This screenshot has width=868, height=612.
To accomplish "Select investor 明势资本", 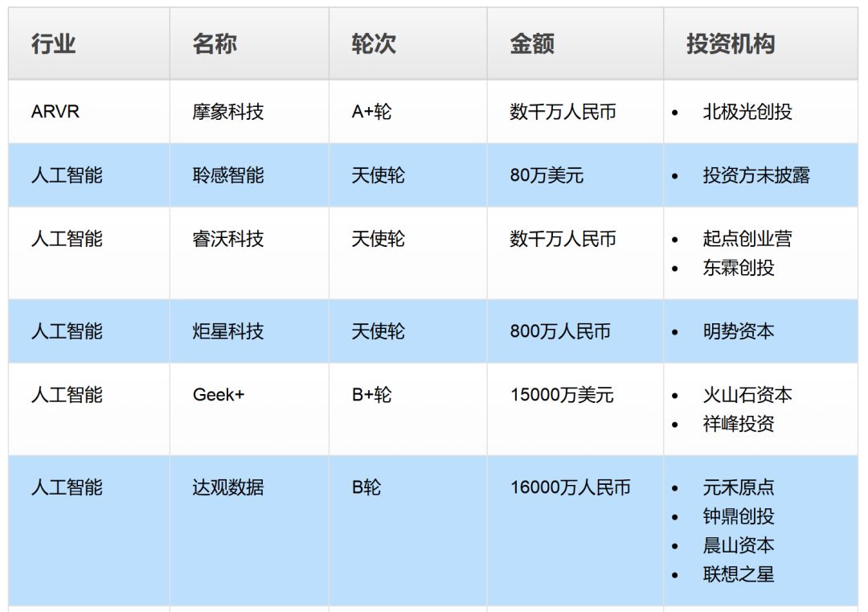I will click(739, 331).
